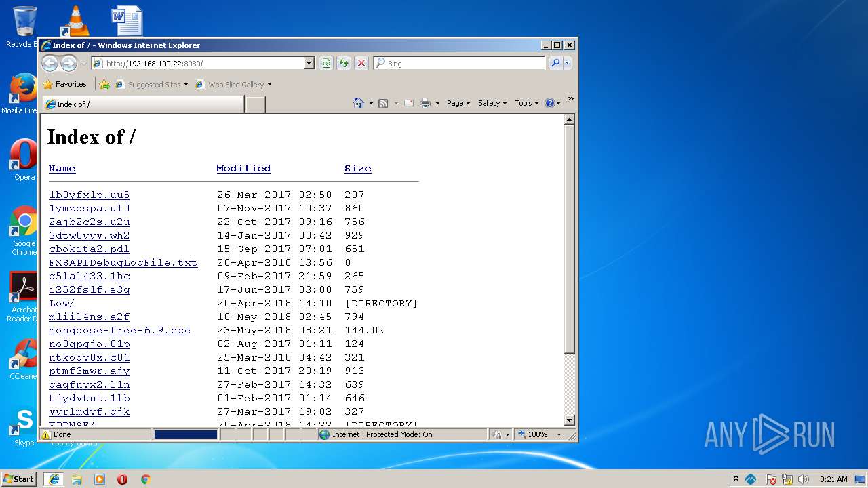Expand Tools menu dropdown

(526, 103)
